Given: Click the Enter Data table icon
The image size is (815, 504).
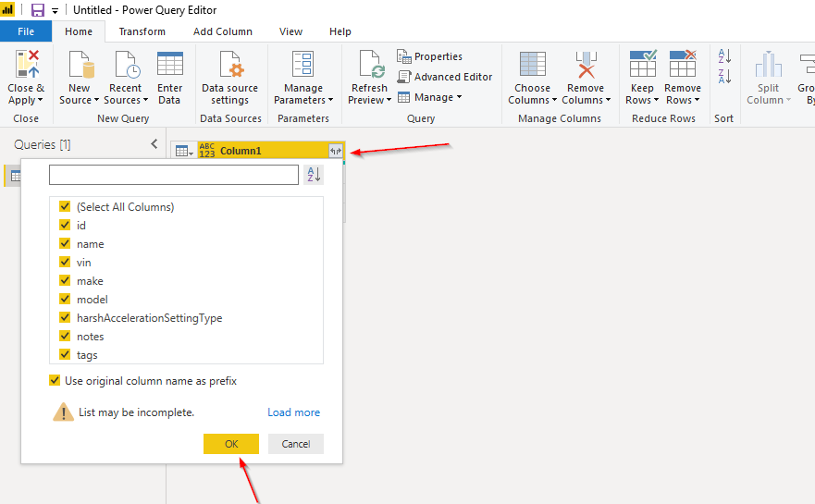Looking at the screenshot, I should click(170, 64).
